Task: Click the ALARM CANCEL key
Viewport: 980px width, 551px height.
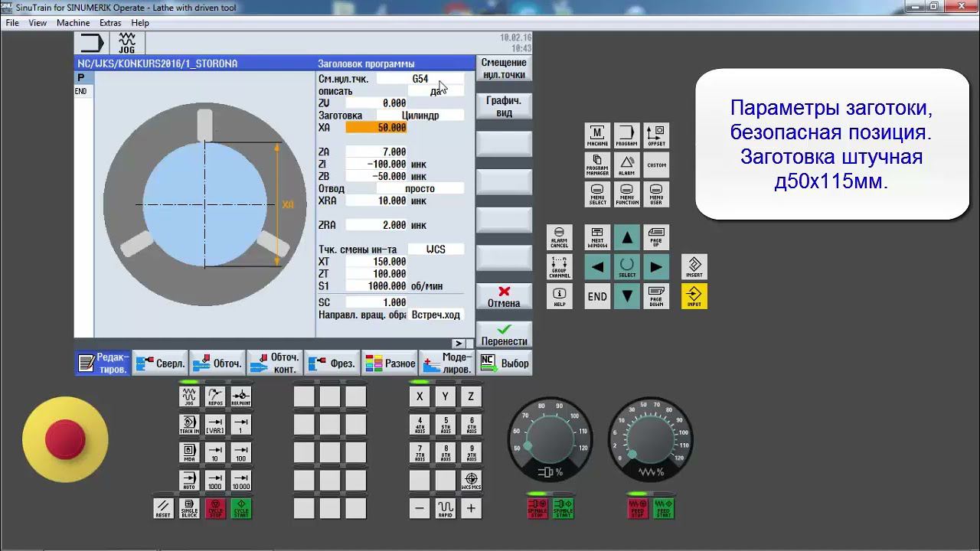Action: 560,237
